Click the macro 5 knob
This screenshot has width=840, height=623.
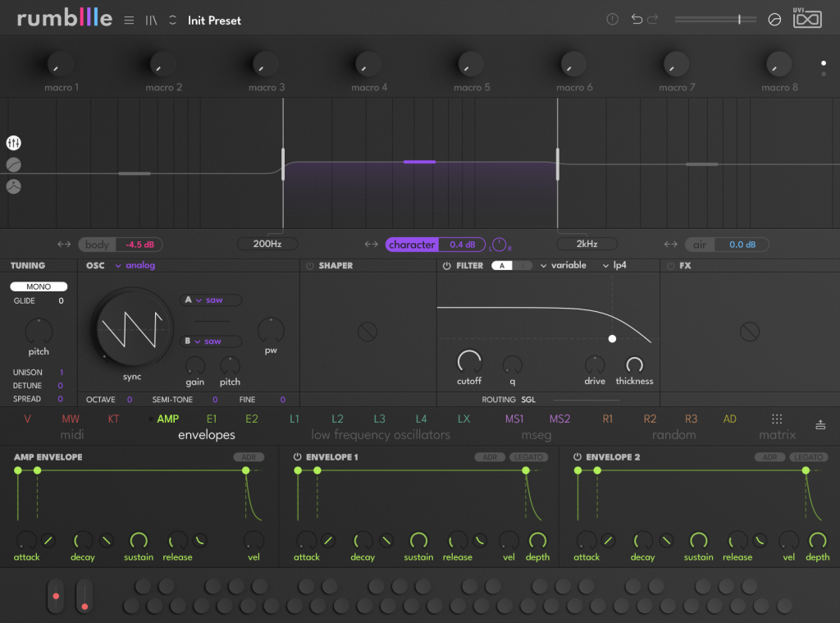pyautogui.click(x=470, y=64)
